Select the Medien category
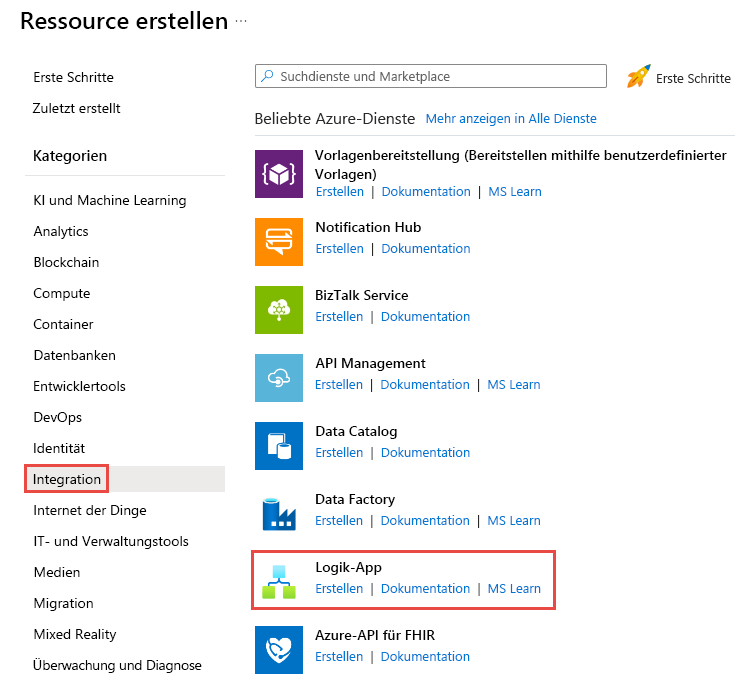This screenshot has height=681, width=751. point(57,572)
